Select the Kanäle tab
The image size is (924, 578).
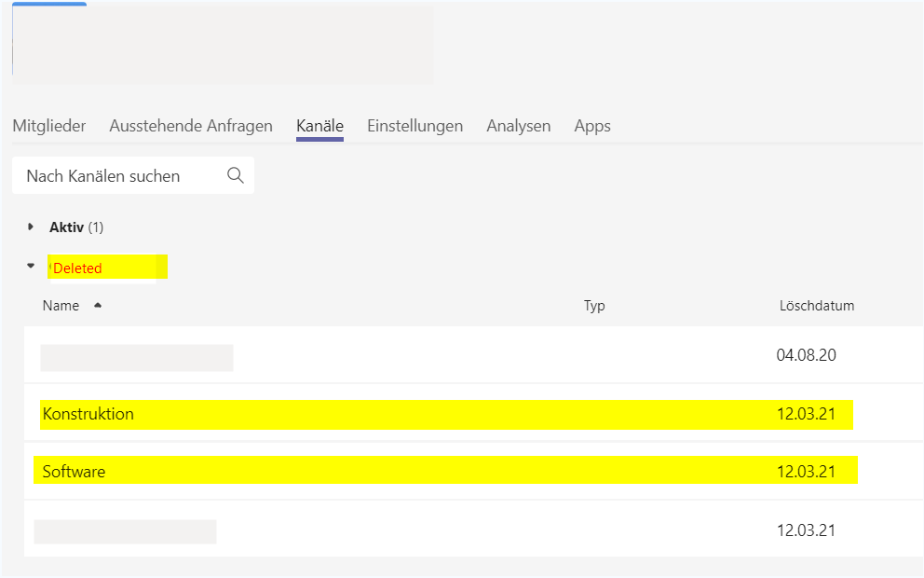[x=320, y=126]
